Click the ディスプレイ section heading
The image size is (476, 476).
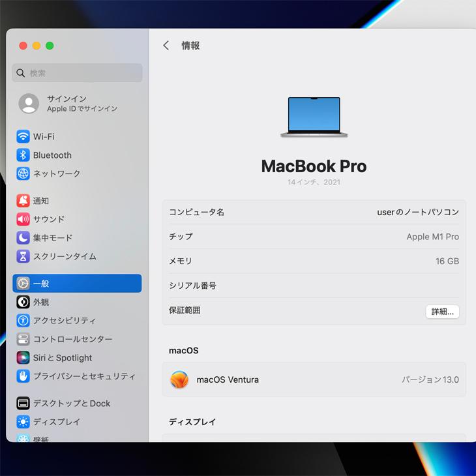[192, 422]
